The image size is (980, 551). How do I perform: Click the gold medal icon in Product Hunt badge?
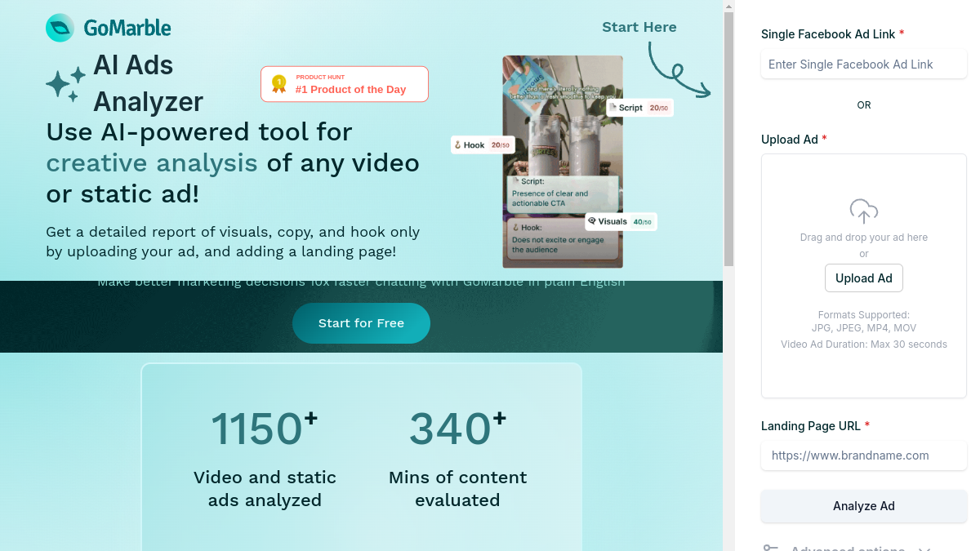pos(279,84)
